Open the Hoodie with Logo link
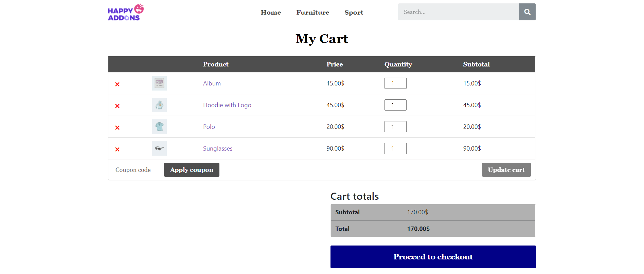This screenshot has width=644, height=274. point(227,105)
